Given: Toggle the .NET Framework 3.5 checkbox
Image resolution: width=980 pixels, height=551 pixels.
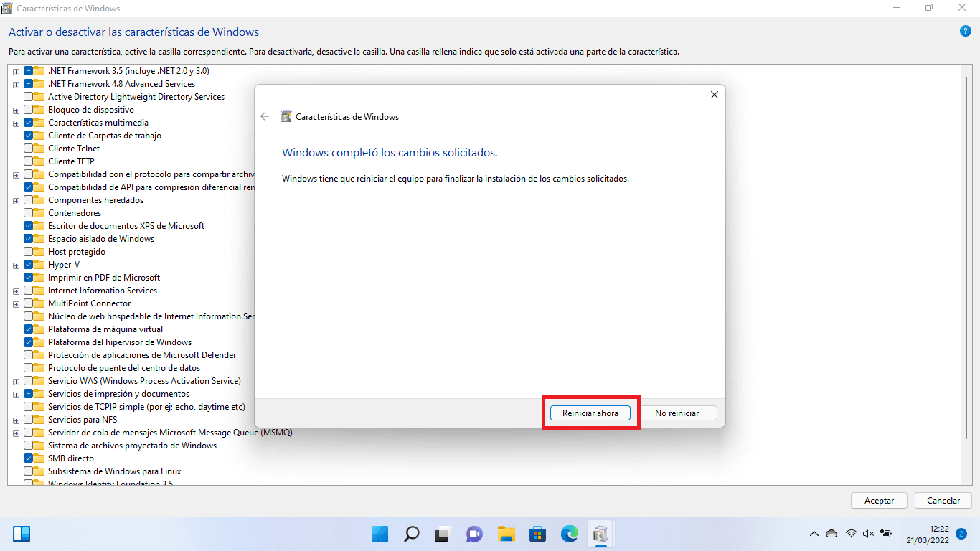Looking at the screenshot, I should tap(28, 71).
